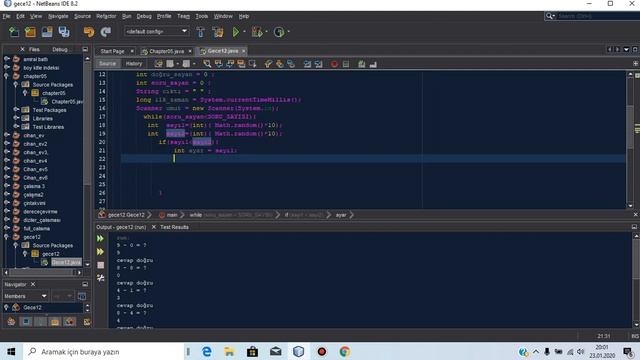Click main in the breadcrumb bar
This screenshot has height=360, width=640.
[x=172, y=215]
